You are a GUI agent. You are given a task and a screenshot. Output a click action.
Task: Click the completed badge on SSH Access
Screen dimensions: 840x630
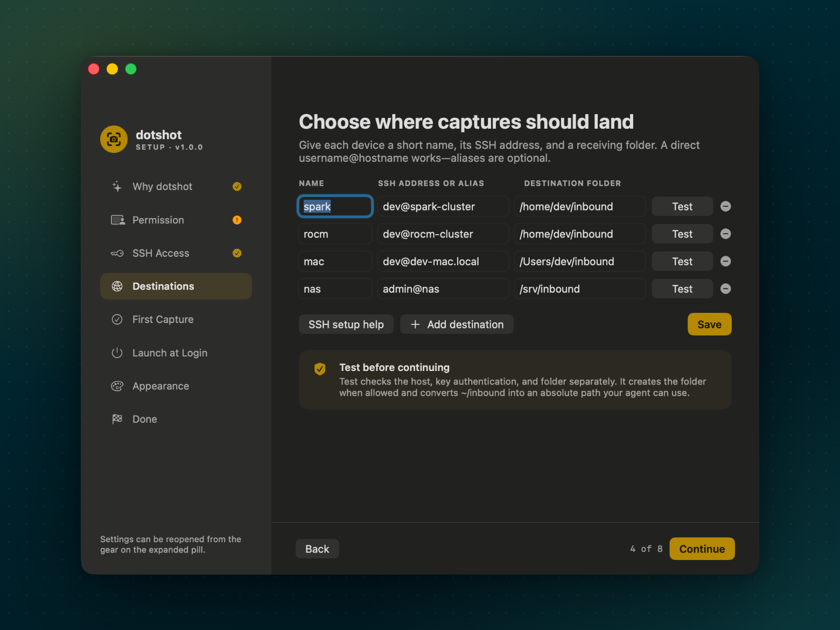(237, 253)
